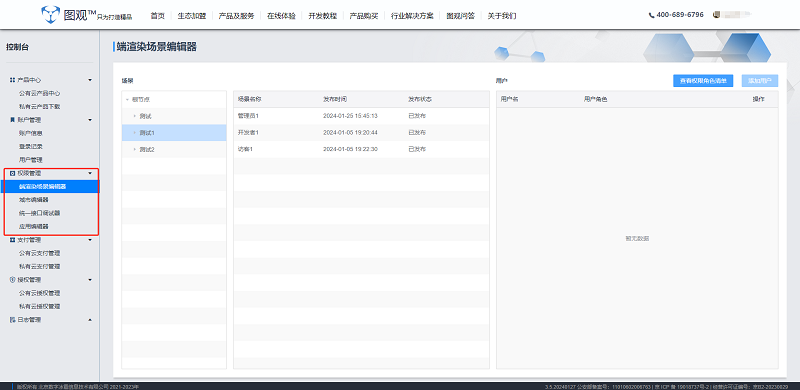Expand the 测试2 tree node arrow
The height and width of the screenshot is (390, 800).
pos(135,150)
